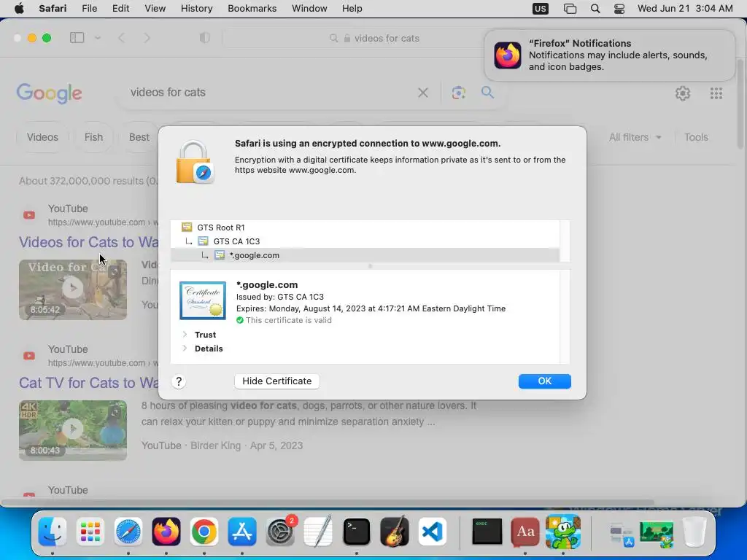Search by image with Google Lens icon
Viewport: 747px width, 560px height.
pyautogui.click(x=458, y=93)
